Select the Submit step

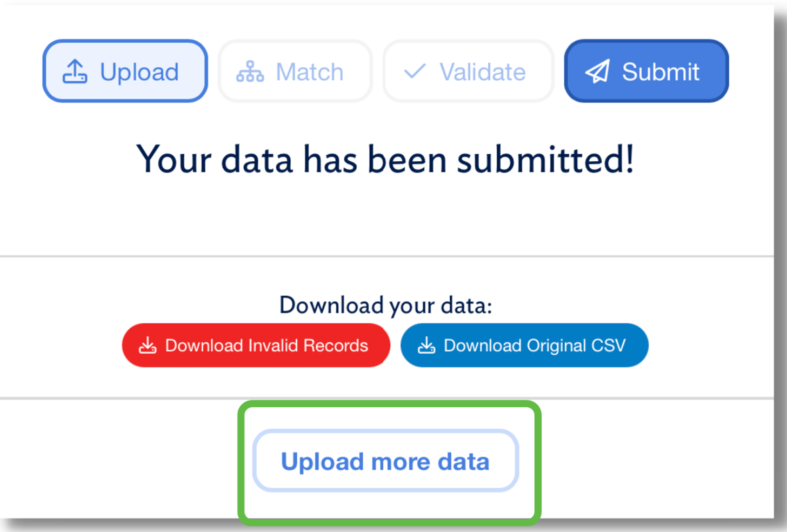[646, 71]
